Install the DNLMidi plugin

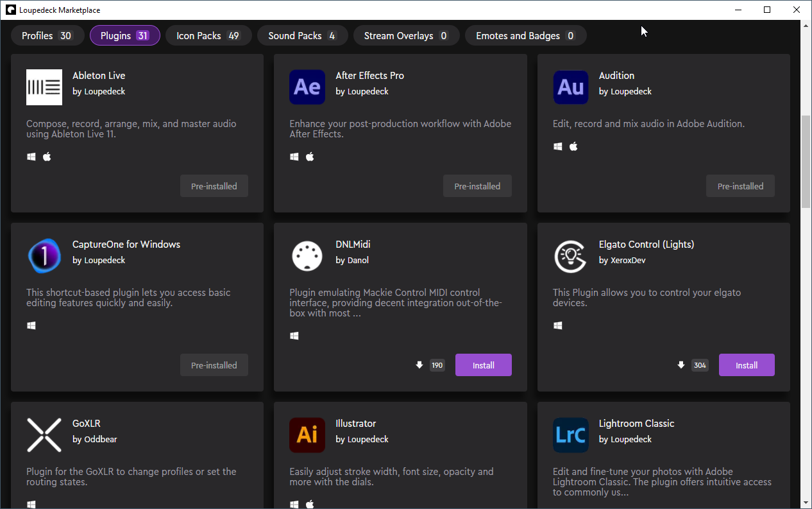[x=484, y=365]
